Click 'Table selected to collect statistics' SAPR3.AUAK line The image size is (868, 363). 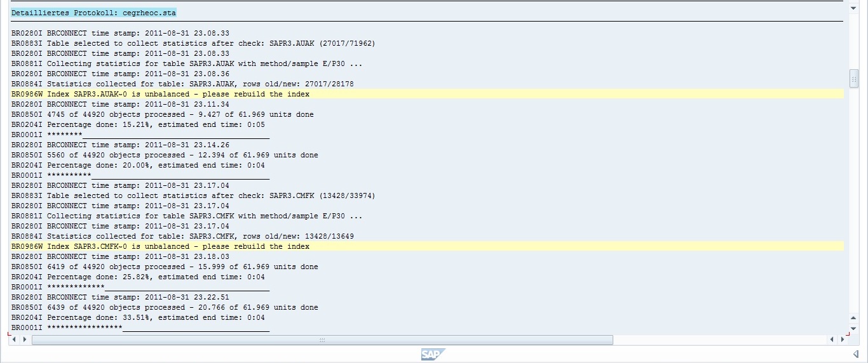[193, 43]
